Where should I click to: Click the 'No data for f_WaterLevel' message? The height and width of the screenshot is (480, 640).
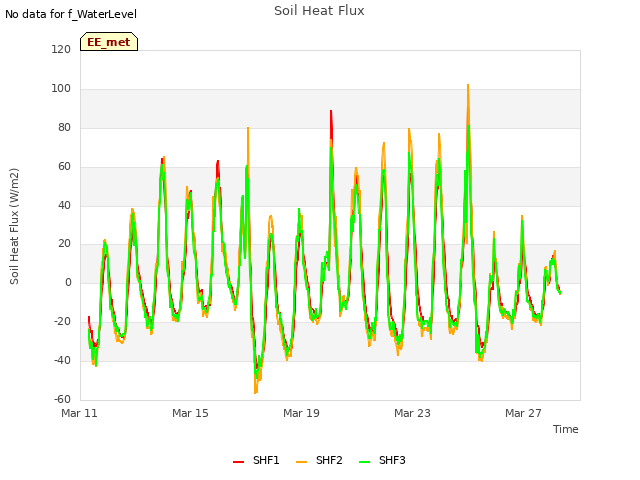[x=71, y=14]
